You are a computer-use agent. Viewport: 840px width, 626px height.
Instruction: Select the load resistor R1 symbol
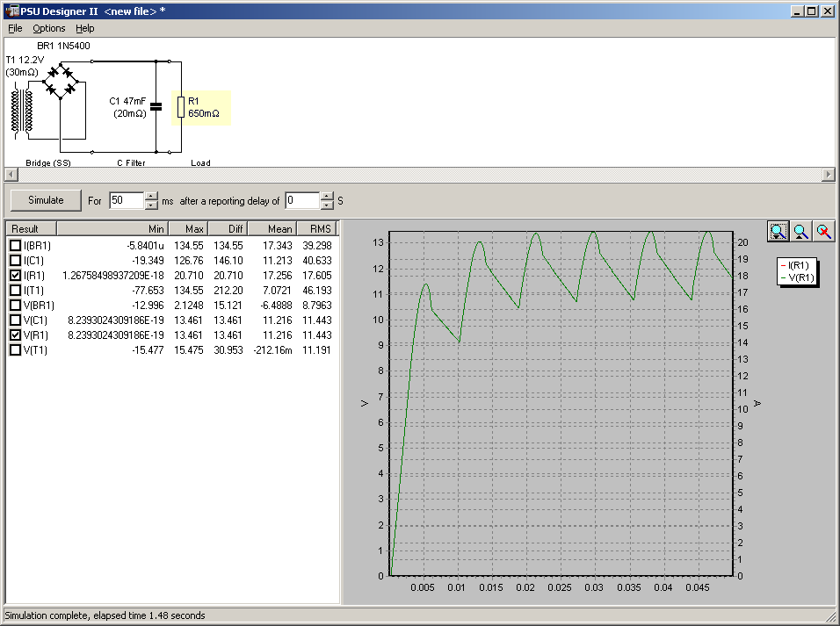point(181,107)
